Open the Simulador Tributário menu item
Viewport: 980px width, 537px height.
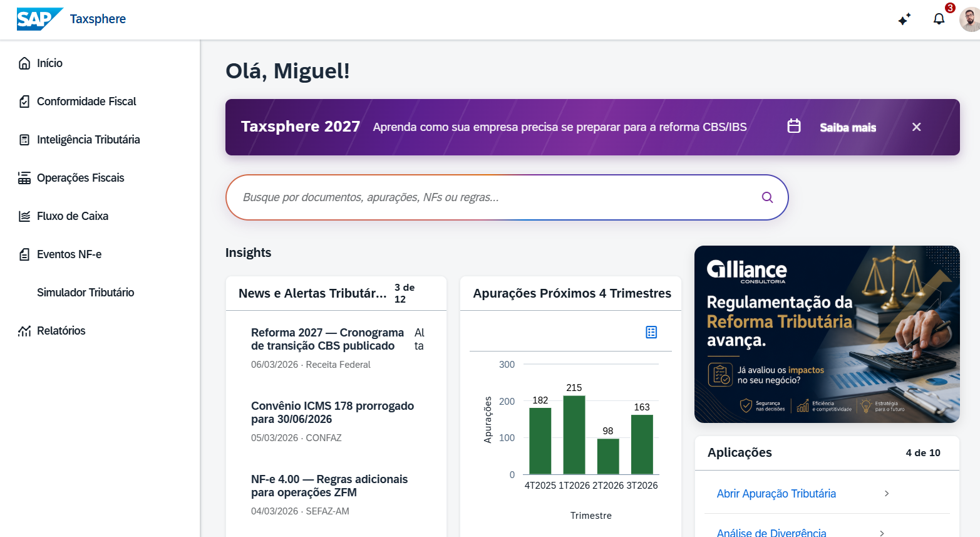pyautogui.click(x=85, y=293)
